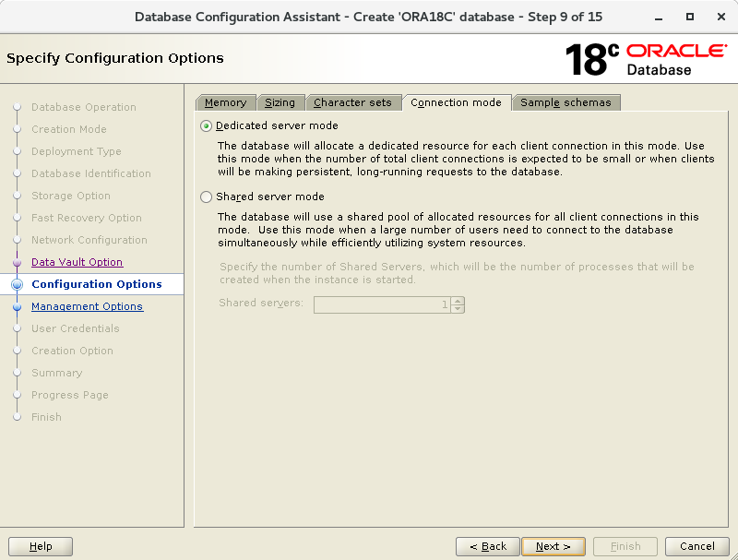Click the 'Storage Option' step text

[71, 196]
